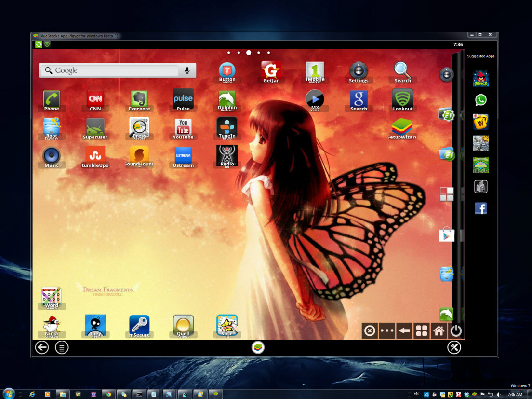Image resolution: width=532 pixels, height=399 pixels.
Task: Launch the They Need game
Action: [x=95, y=326]
